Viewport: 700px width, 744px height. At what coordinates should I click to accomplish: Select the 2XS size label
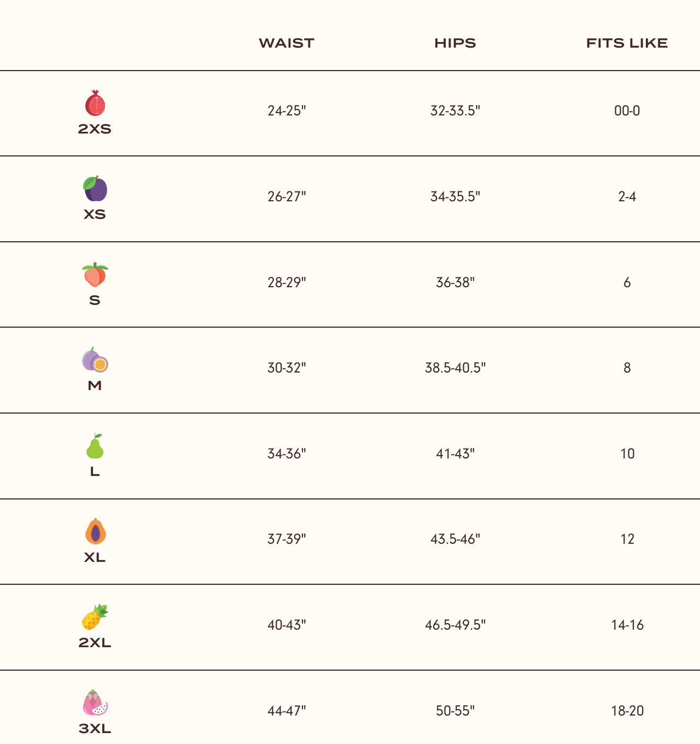(x=95, y=129)
